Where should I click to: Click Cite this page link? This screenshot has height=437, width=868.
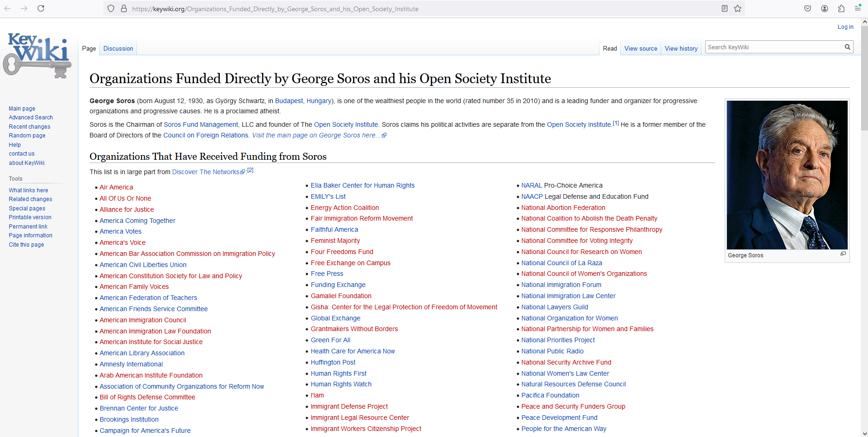point(26,245)
